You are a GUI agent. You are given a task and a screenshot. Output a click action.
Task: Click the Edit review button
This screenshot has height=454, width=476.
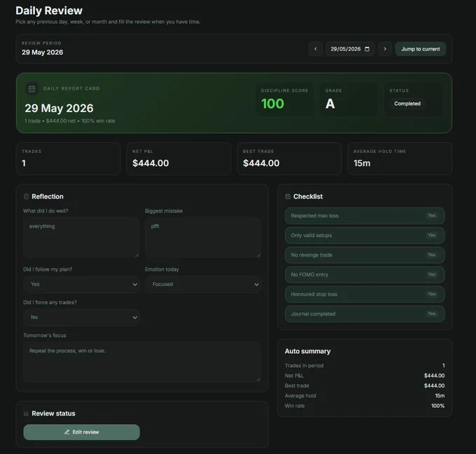[x=82, y=432]
